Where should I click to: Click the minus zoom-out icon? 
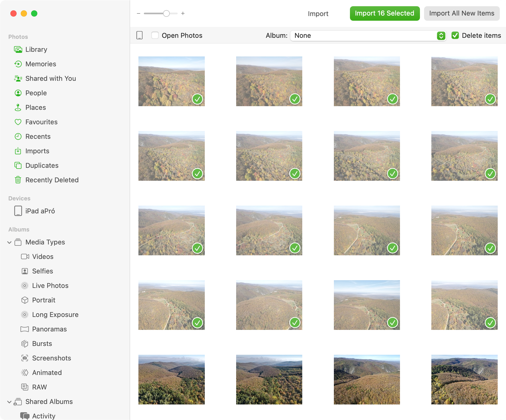[x=138, y=13]
